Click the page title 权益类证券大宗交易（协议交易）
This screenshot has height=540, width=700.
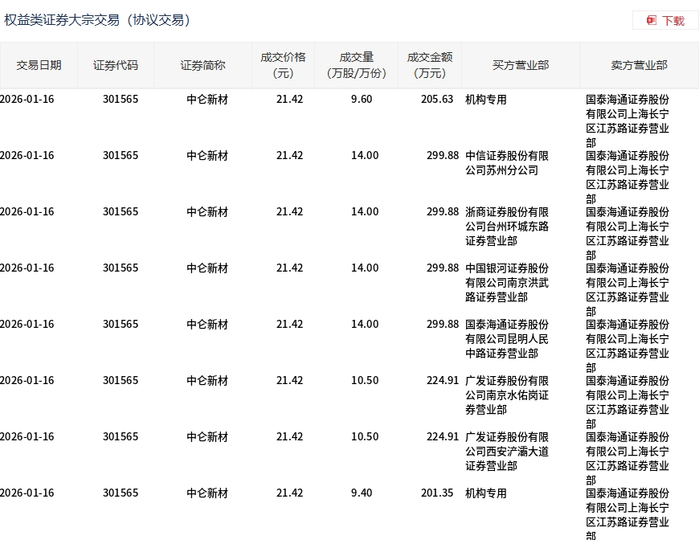[x=98, y=21]
